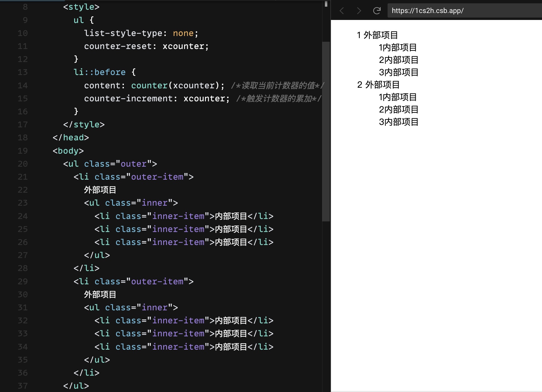Click '1 外部项目' in the preview
Viewport: 542px width, 392px height.
[377, 35]
